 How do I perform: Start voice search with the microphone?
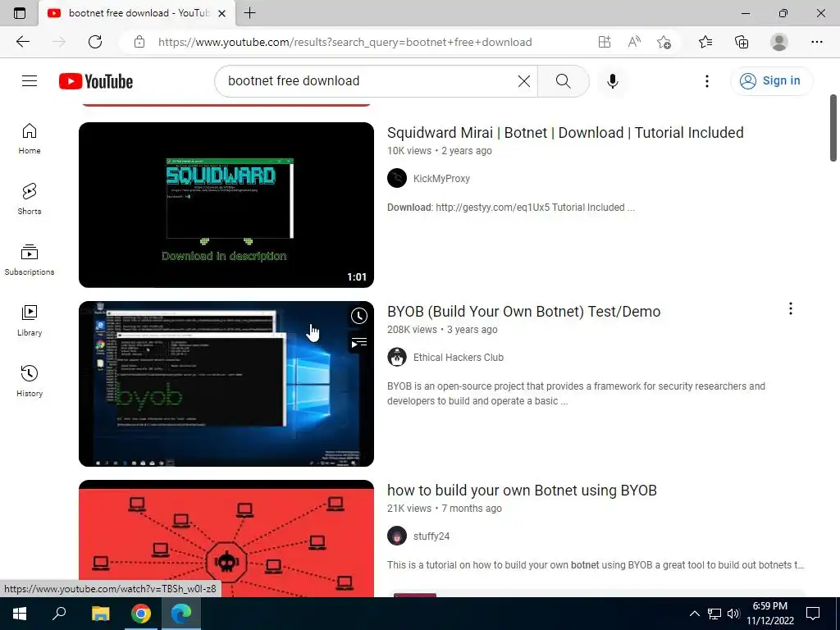click(x=612, y=81)
